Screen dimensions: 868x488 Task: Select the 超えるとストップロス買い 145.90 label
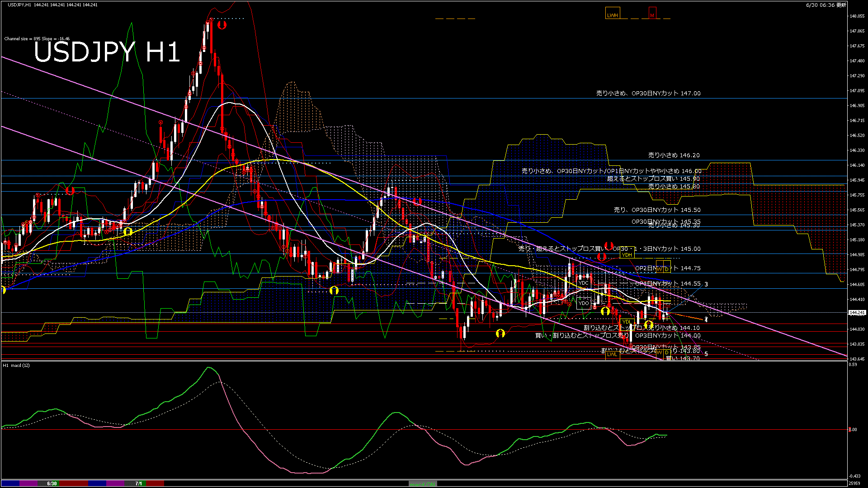click(653, 179)
